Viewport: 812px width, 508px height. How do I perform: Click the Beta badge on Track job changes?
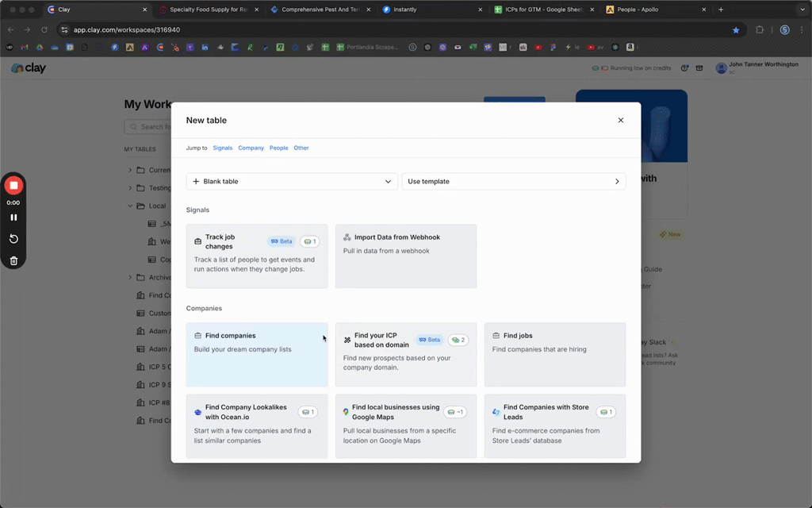click(x=282, y=241)
